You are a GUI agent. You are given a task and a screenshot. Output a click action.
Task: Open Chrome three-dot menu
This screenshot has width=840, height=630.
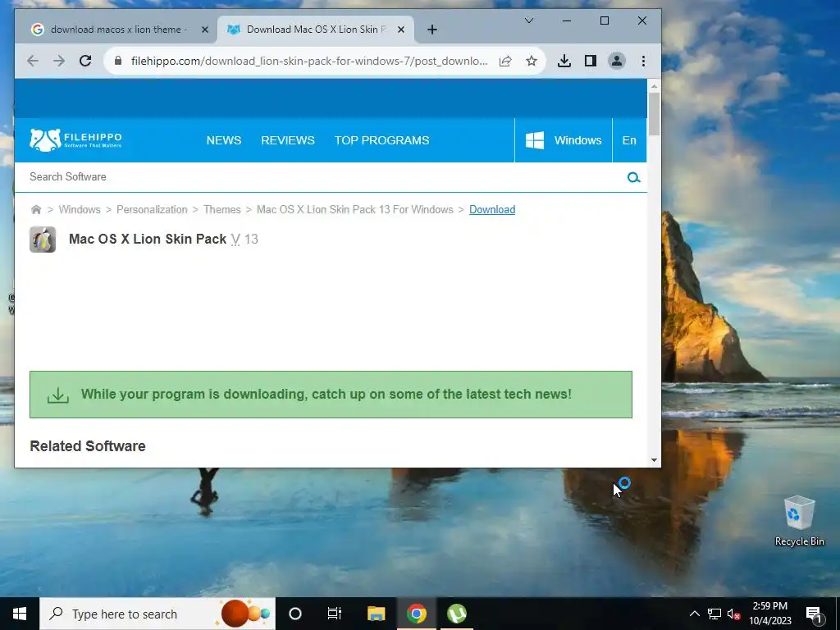(643, 61)
